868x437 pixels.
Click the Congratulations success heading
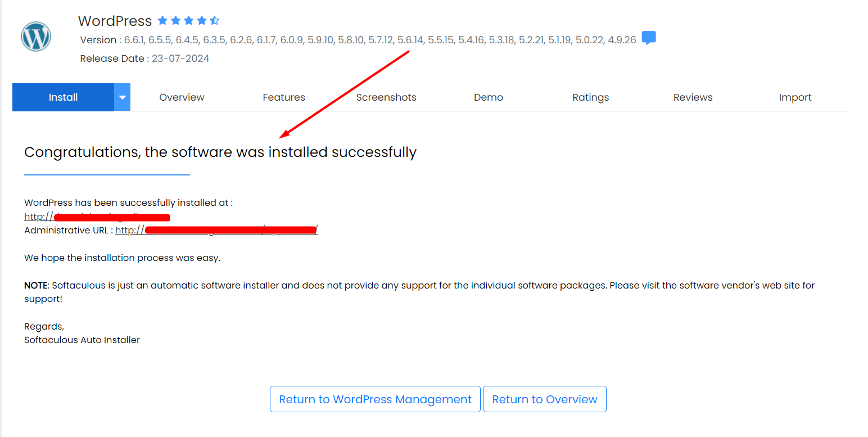220,152
